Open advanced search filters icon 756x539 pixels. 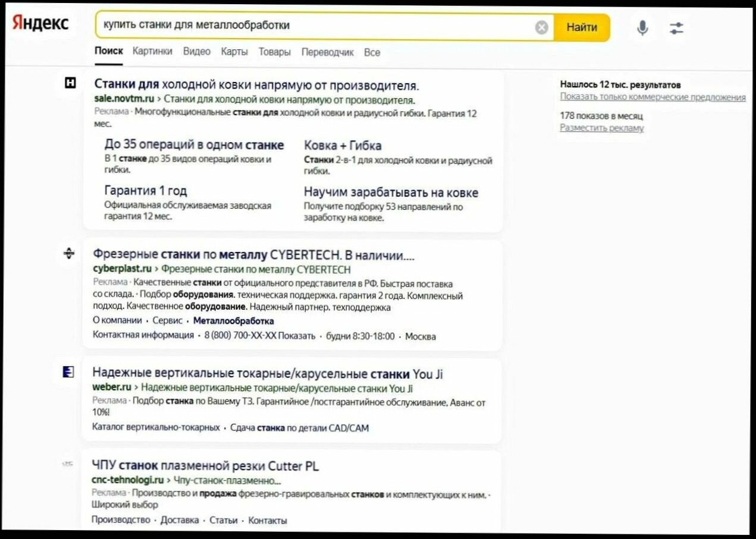pos(675,27)
